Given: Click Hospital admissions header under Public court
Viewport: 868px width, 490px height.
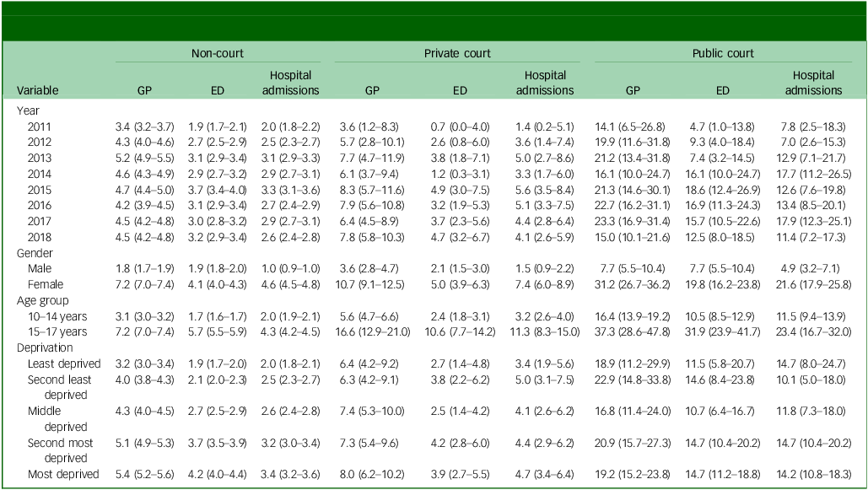Looking at the screenshot, I should click(813, 83).
